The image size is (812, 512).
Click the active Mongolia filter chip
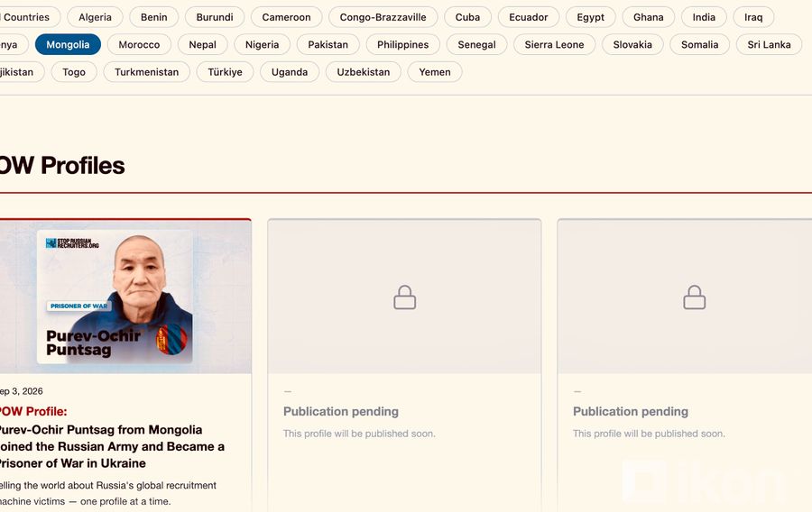[68, 44]
